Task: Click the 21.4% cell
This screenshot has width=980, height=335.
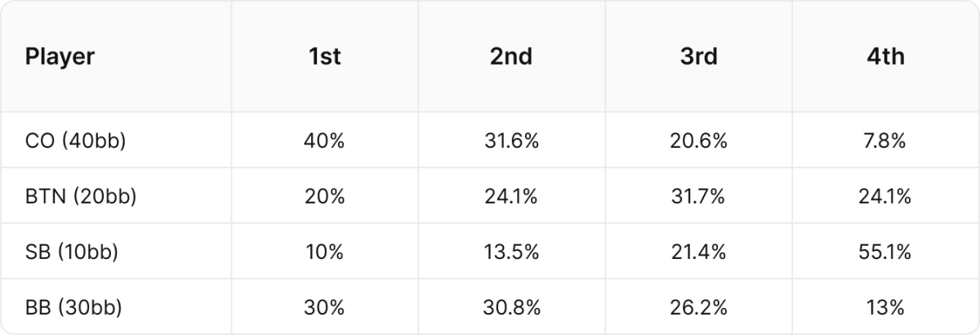Action: click(x=699, y=252)
